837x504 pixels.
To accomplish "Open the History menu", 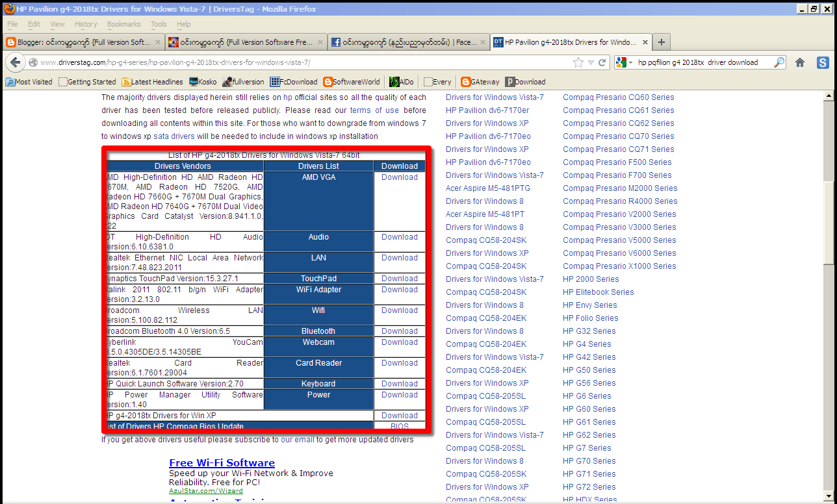I will [86, 24].
